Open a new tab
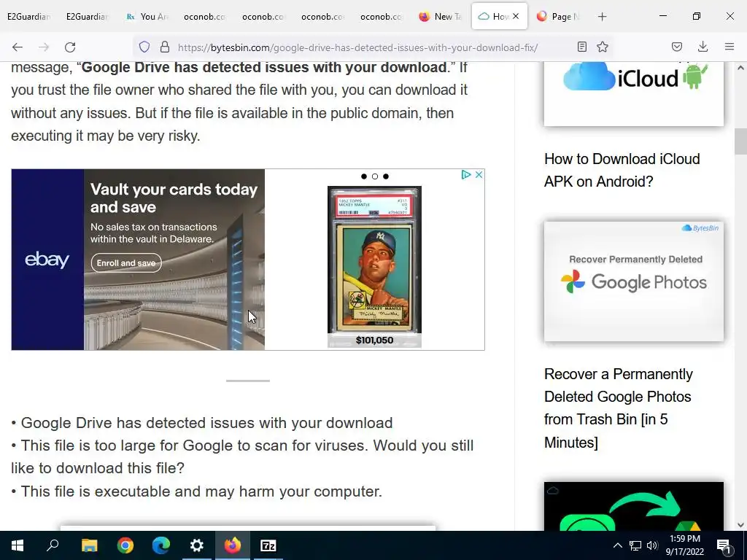The width and height of the screenshot is (747, 560). [x=602, y=17]
